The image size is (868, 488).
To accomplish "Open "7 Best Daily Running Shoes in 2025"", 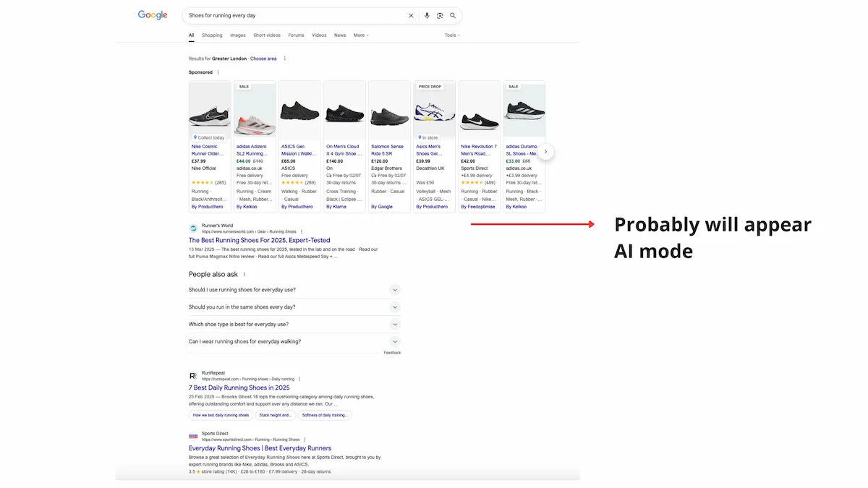I will [x=239, y=388].
